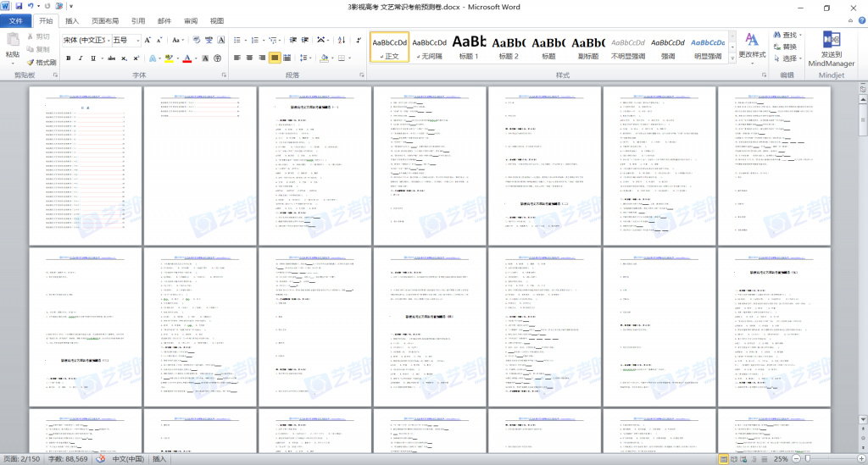Screen dimensions: 868x465
Task: Open the 页面布局 (Page Layout) tab
Action: coord(105,21)
